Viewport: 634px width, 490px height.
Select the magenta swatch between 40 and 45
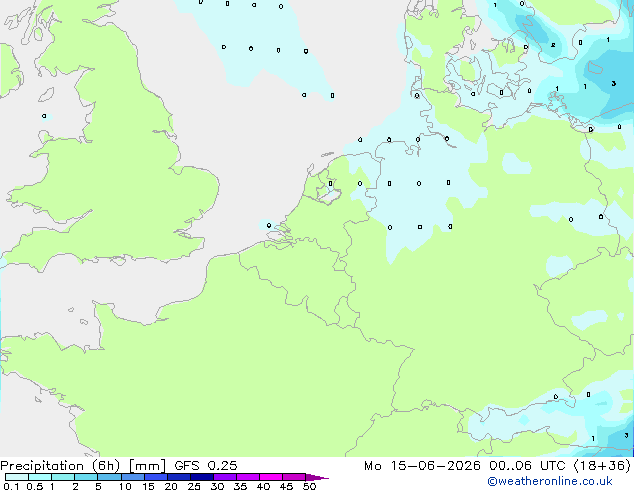pyautogui.click(x=271, y=477)
